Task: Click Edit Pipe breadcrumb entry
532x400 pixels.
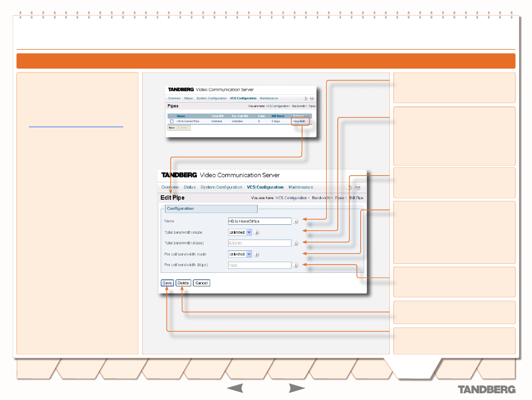Action: [356, 198]
